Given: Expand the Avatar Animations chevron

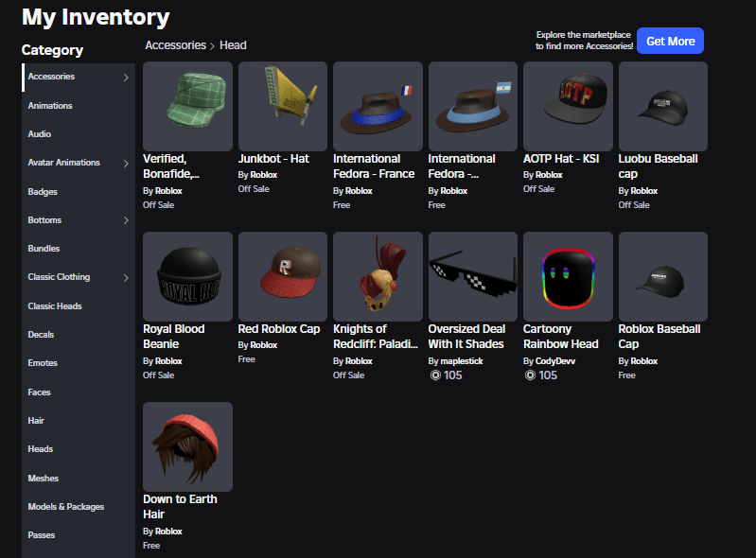Looking at the screenshot, I should 126,164.
